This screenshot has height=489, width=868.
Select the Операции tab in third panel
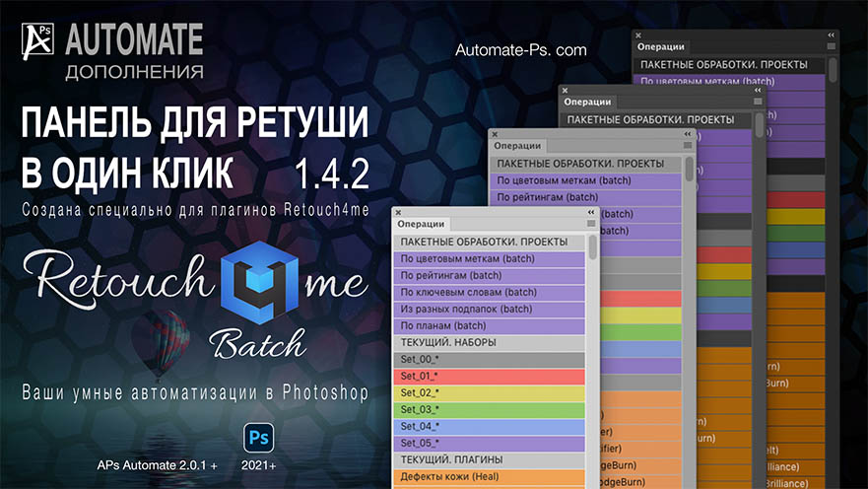point(587,102)
